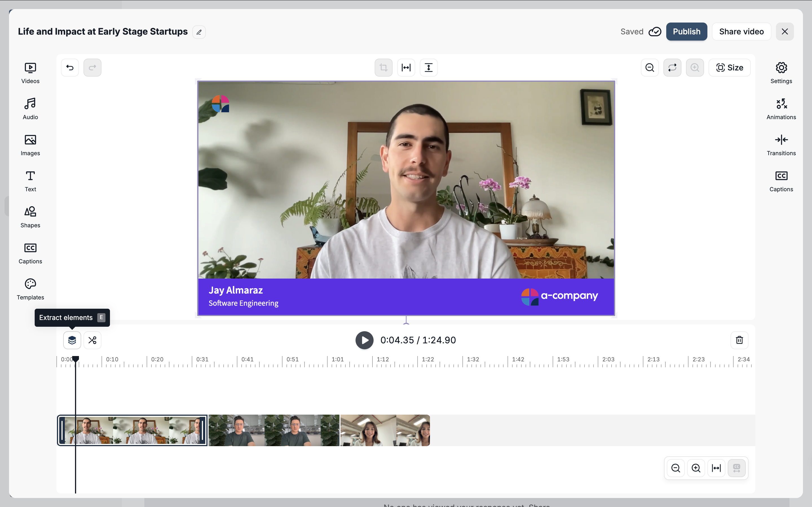This screenshot has height=507, width=812.
Task: Open the Animations panel
Action: tap(781, 109)
